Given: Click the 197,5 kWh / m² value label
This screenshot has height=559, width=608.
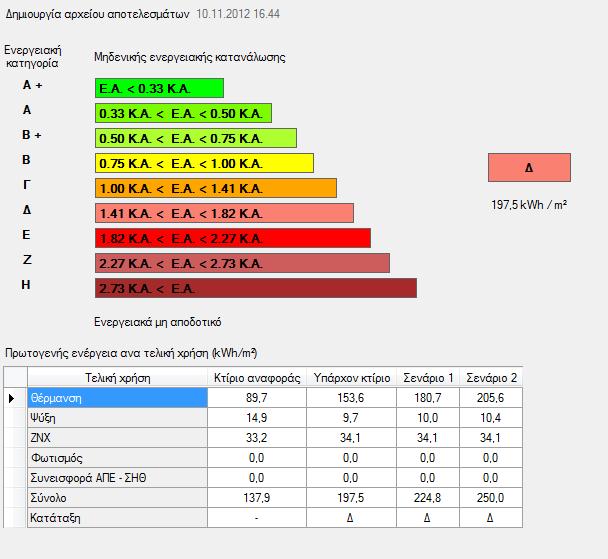Looking at the screenshot, I should [529, 204].
